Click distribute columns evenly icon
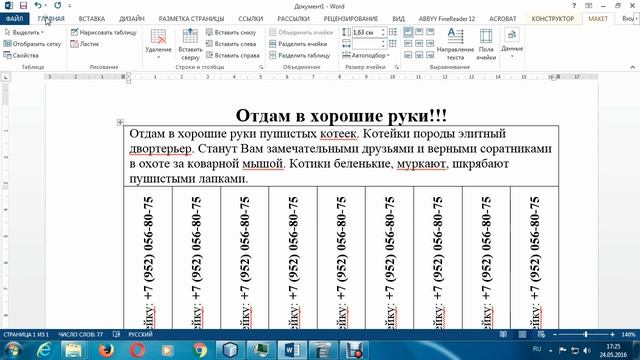This screenshot has height=360, width=640. [x=393, y=43]
